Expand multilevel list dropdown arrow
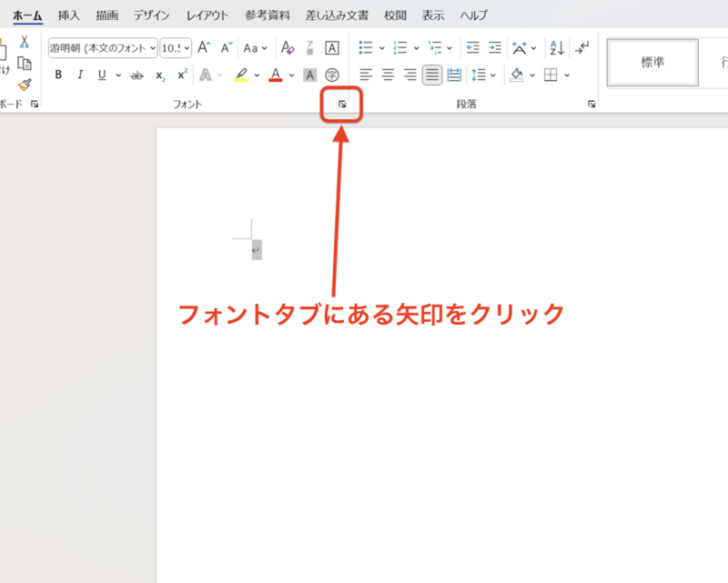Image resolution: width=728 pixels, height=583 pixels. pos(450,48)
